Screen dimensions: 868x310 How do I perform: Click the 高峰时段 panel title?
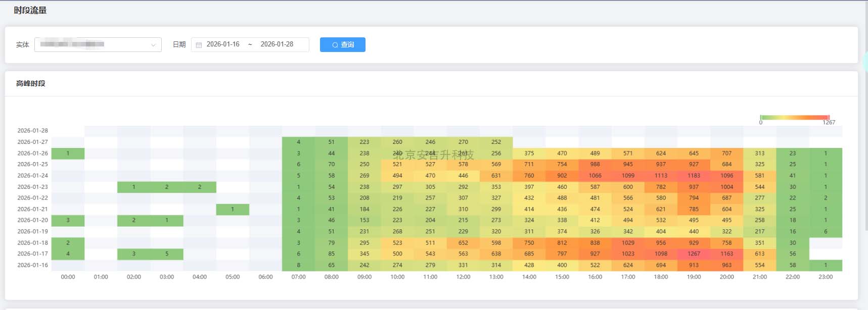pyautogui.click(x=31, y=84)
